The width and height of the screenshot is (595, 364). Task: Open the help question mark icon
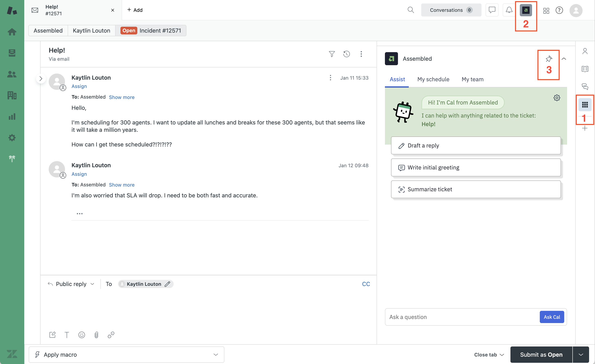pos(559,10)
